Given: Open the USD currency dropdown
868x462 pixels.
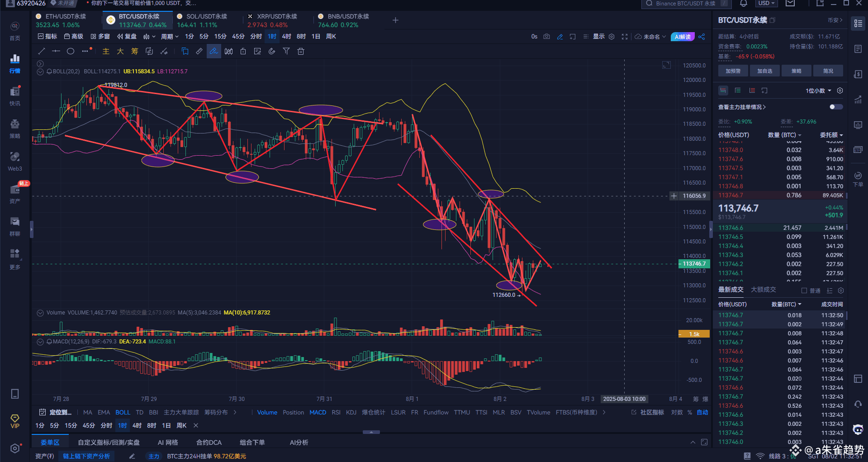Looking at the screenshot, I should coord(766,3).
